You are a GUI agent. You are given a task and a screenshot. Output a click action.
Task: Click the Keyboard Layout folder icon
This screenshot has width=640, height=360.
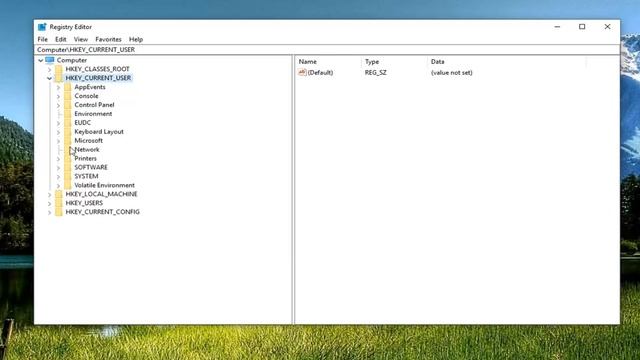click(x=68, y=132)
